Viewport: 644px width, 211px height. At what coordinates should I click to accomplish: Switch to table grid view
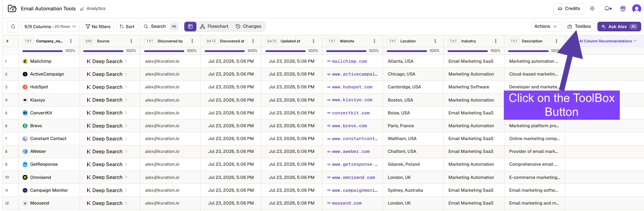(x=190, y=26)
